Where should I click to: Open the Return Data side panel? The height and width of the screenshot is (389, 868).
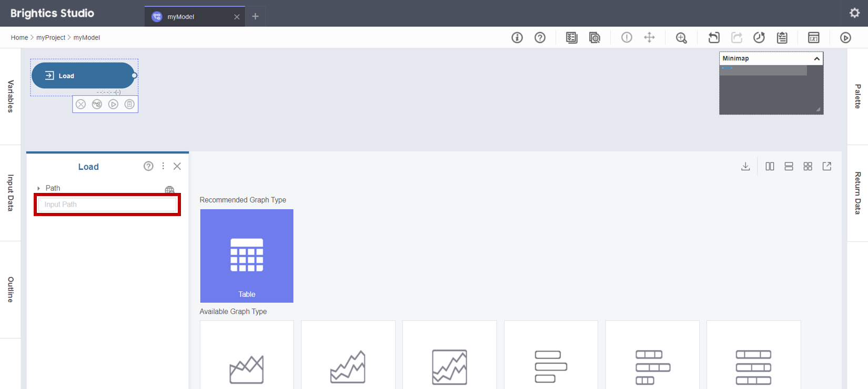pos(857,193)
